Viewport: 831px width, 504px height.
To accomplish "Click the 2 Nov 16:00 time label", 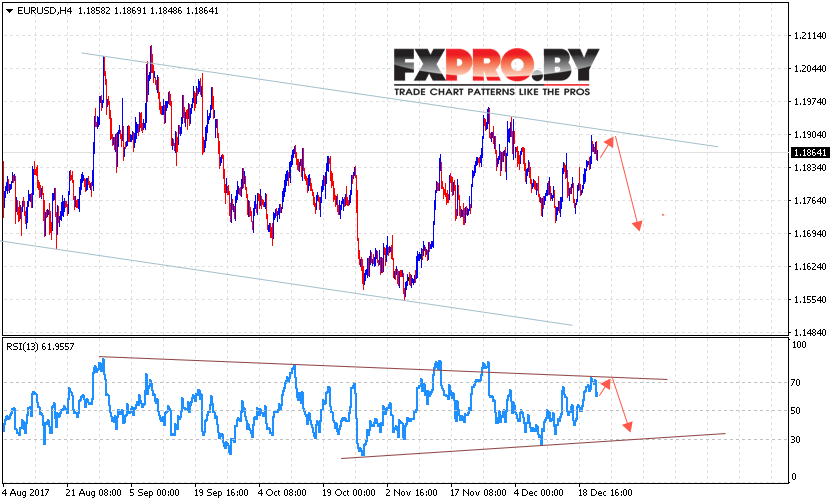I will pyautogui.click(x=412, y=493).
